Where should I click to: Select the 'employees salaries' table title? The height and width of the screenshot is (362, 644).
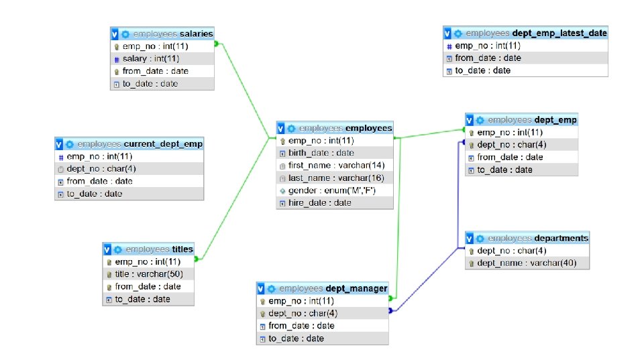coord(173,34)
